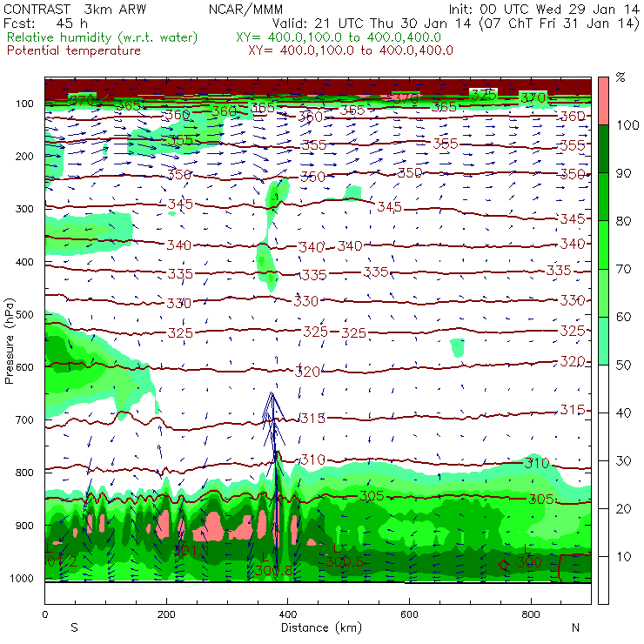Viewport: 644px width, 644px height.
Task: Click the "20" colorbar tick label
Action: (624, 509)
